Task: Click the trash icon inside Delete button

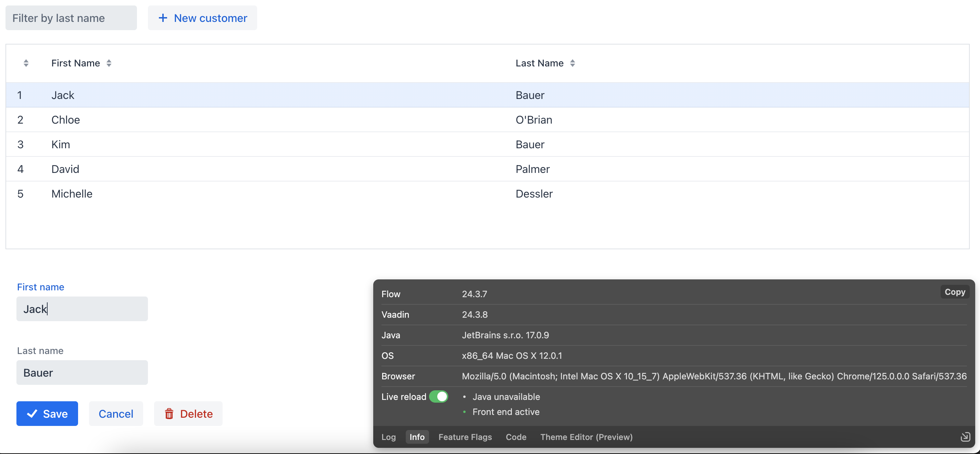Action: pos(169,413)
